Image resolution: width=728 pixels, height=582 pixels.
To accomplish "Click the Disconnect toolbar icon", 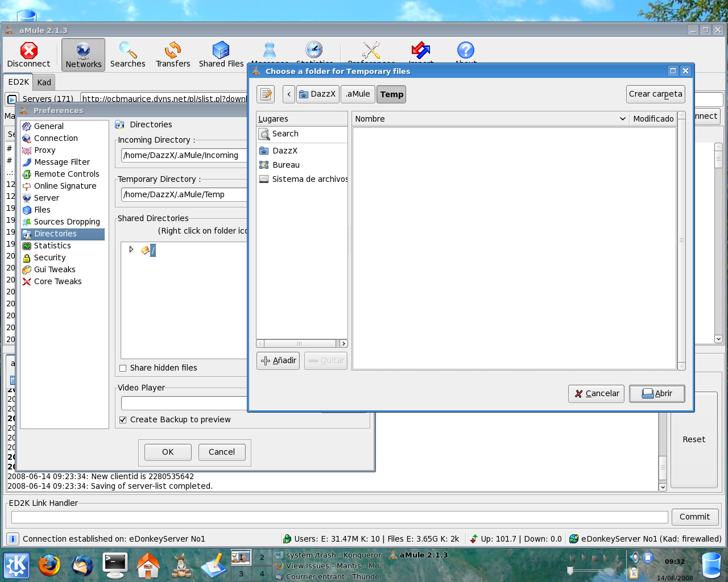I will (28, 55).
